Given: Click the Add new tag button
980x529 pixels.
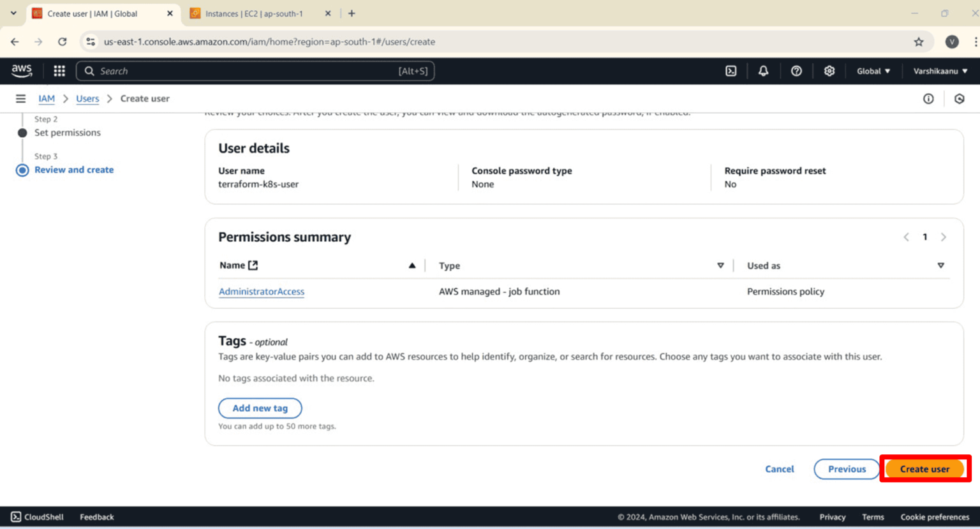Looking at the screenshot, I should click(x=260, y=408).
